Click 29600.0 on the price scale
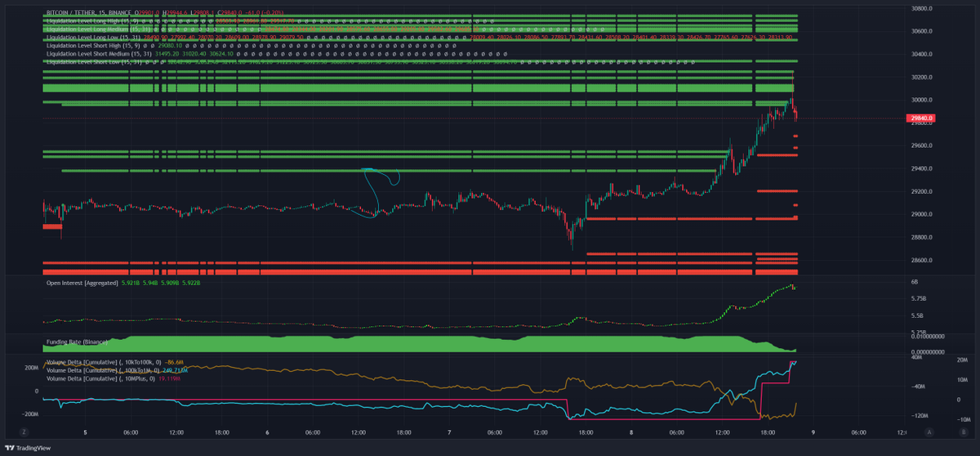The width and height of the screenshot is (980, 456). click(x=923, y=145)
